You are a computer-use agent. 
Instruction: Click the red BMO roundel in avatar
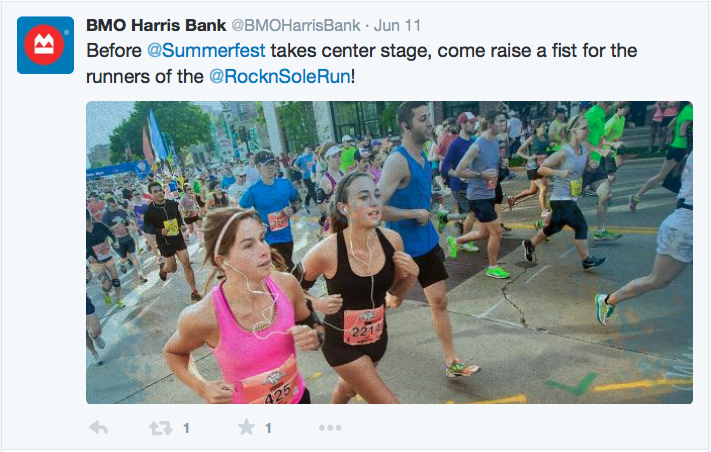44,45
